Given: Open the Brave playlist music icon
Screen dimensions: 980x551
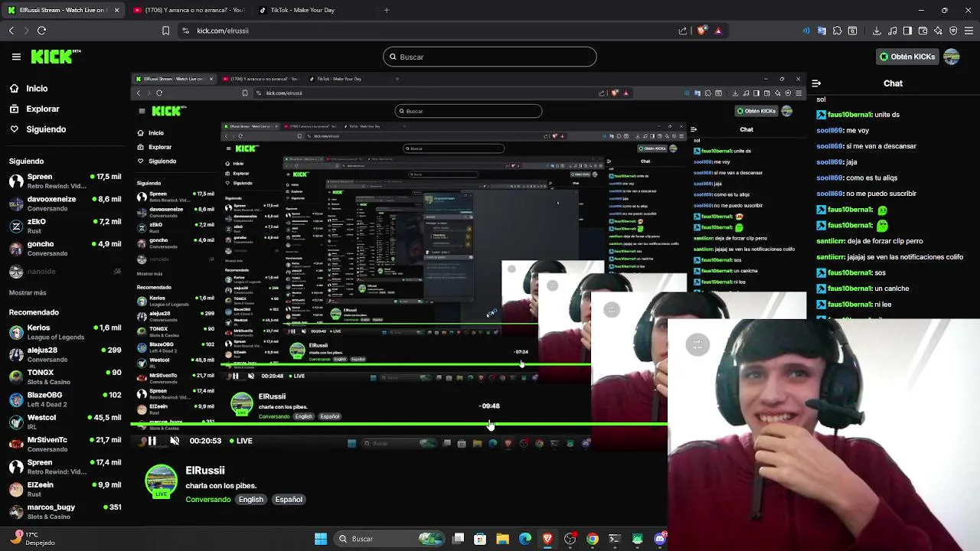Looking at the screenshot, I should coord(893,31).
